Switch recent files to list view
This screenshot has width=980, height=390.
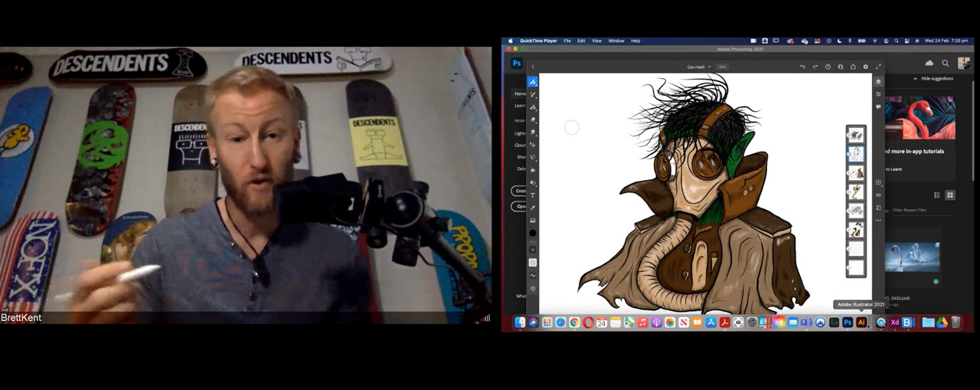(x=936, y=195)
